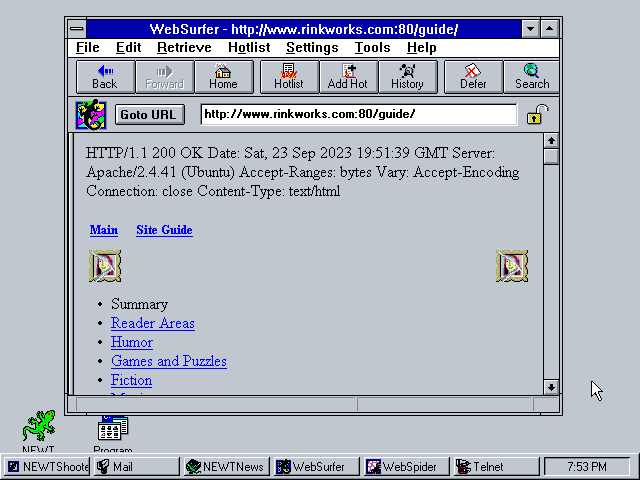Open the Program Manager desktop icon

pos(113,429)
